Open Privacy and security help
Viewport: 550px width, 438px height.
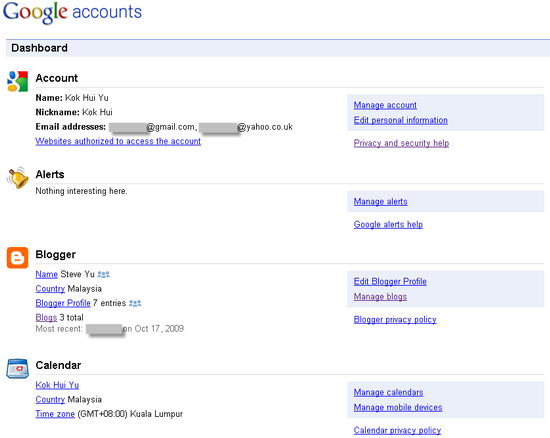(401, 143)
